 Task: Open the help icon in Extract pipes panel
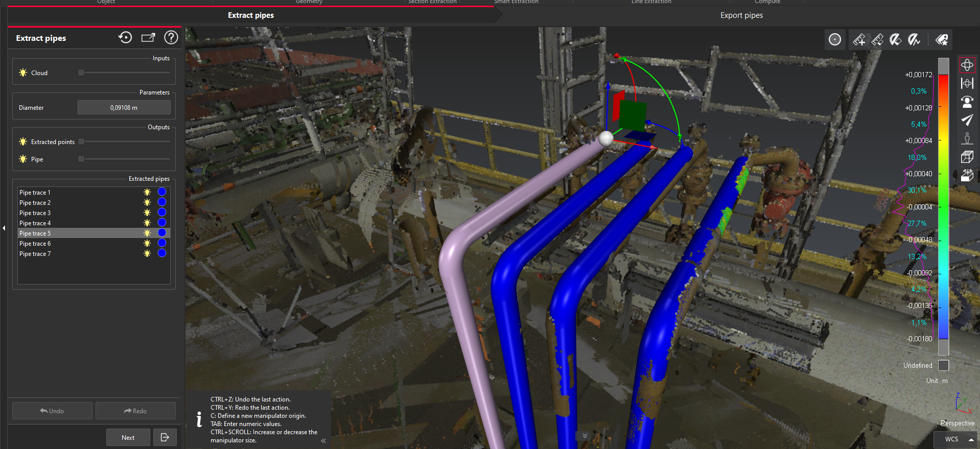point(171,38)
